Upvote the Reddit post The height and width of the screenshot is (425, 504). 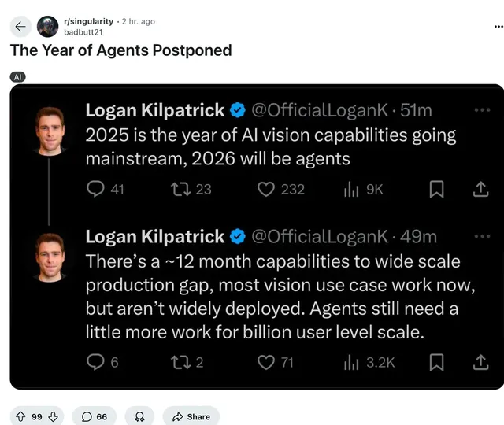[20, 416]
